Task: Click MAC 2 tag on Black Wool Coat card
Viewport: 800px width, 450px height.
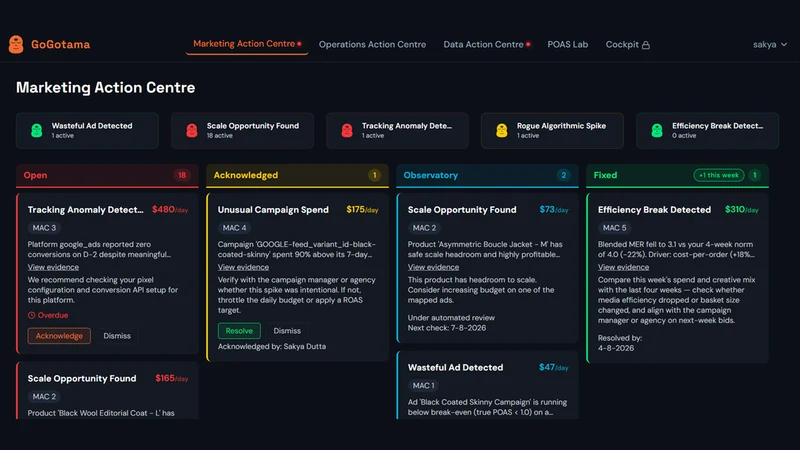Action: pos(44,396)
